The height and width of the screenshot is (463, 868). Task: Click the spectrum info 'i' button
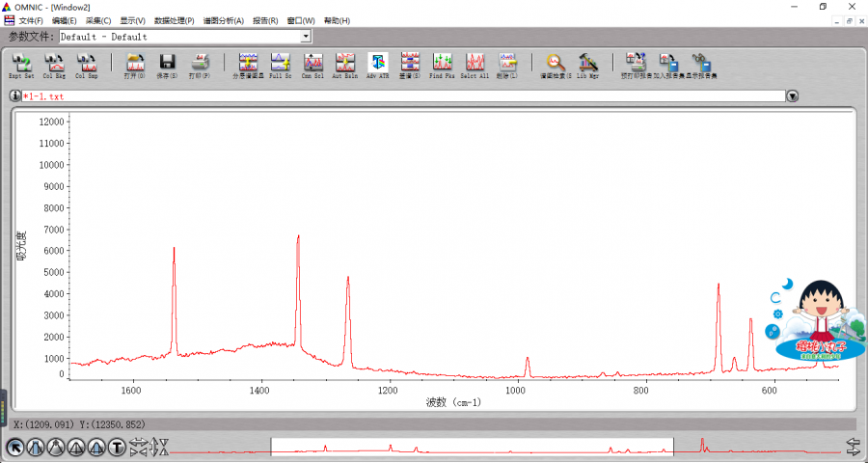pos(14,95)
